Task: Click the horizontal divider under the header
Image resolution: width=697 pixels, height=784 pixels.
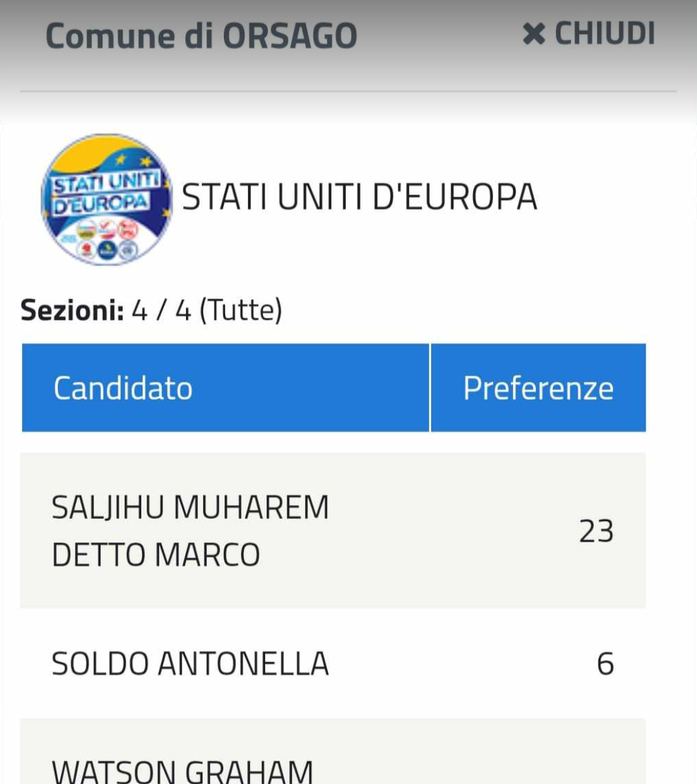Action: pos(348,91)
